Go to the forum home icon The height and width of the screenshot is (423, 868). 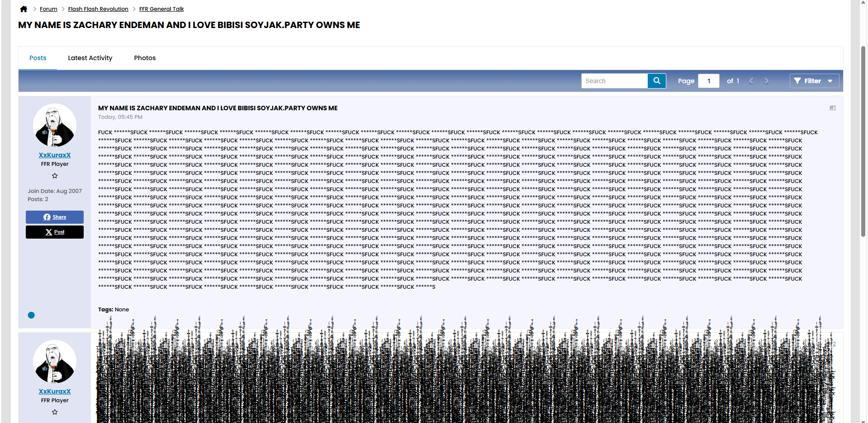click(24, 9)
